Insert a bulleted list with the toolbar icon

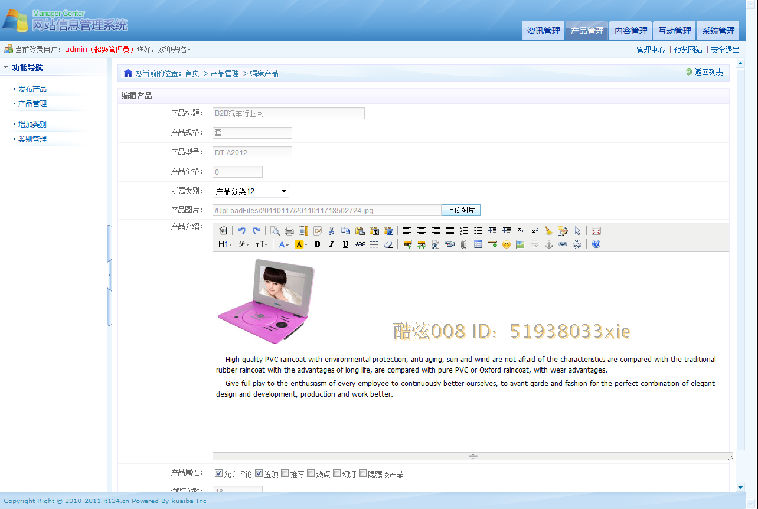click(x=478, y=231)
